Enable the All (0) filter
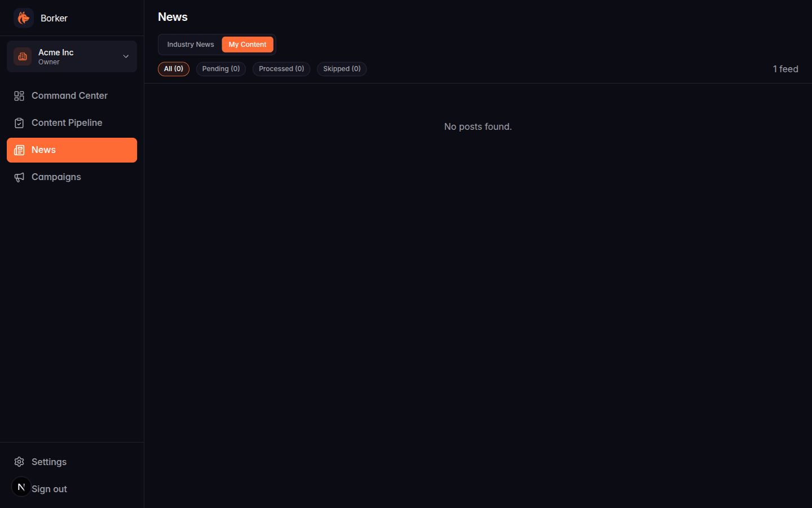The width and height of the screenshot is (812, 508). (x=173, y=68)
